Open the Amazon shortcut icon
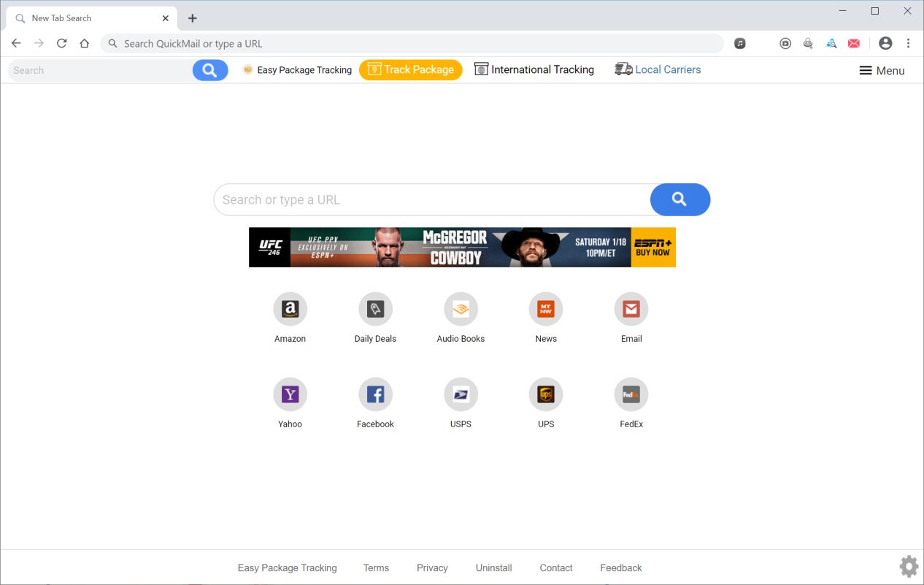The width and height of the screenshot is (924, 585). [290, 310]
